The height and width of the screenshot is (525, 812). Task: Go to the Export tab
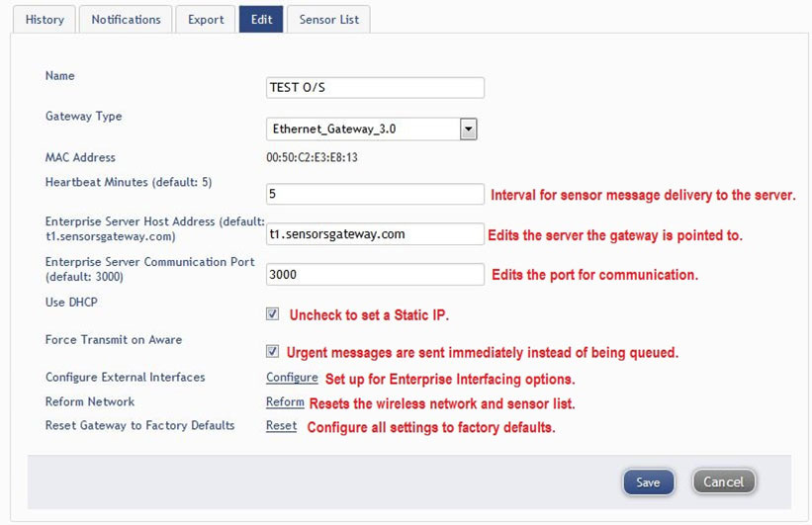coord(206,20)
